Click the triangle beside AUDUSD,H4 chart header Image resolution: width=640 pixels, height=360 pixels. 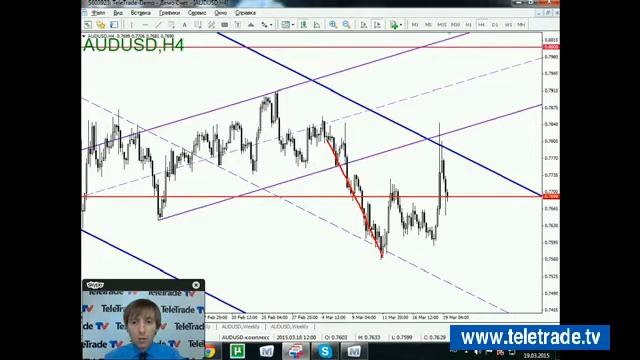84,36
